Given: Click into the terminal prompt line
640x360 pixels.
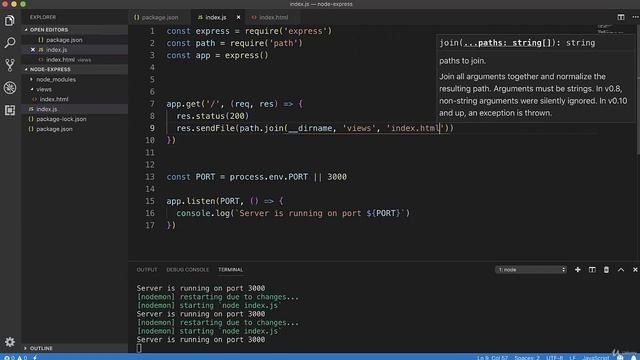Looking at the screenshot, I should (139, 348).
